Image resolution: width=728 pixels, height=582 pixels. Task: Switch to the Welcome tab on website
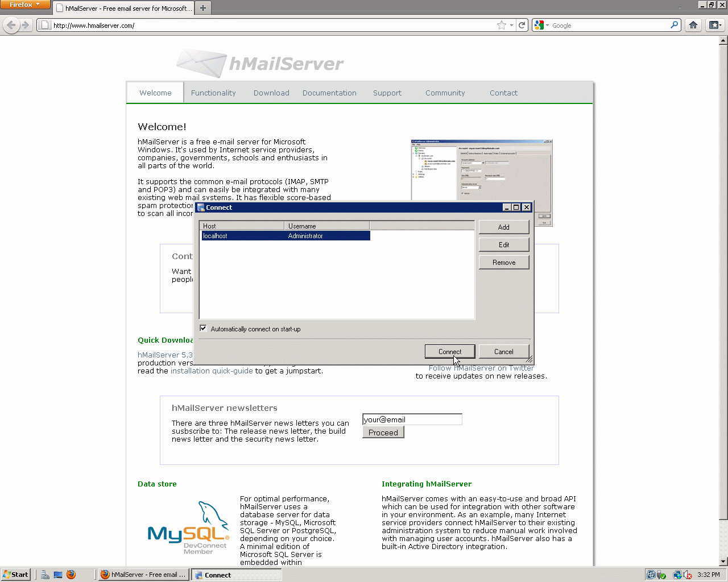(155, 93)
